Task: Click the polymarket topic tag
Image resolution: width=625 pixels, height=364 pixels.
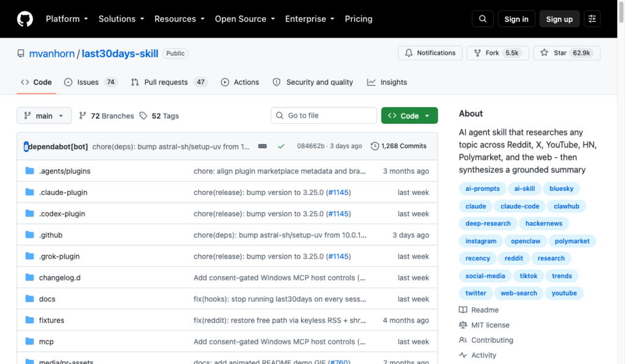Action: [572, 241]
